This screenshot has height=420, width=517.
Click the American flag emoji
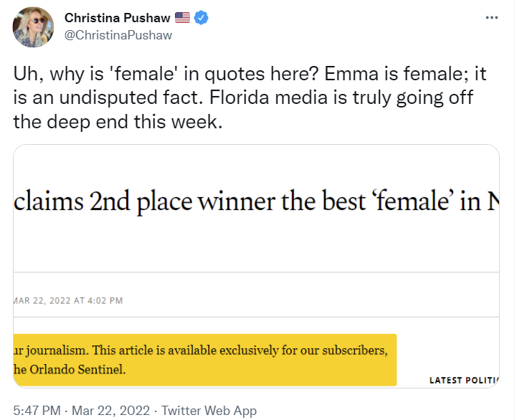182,17
